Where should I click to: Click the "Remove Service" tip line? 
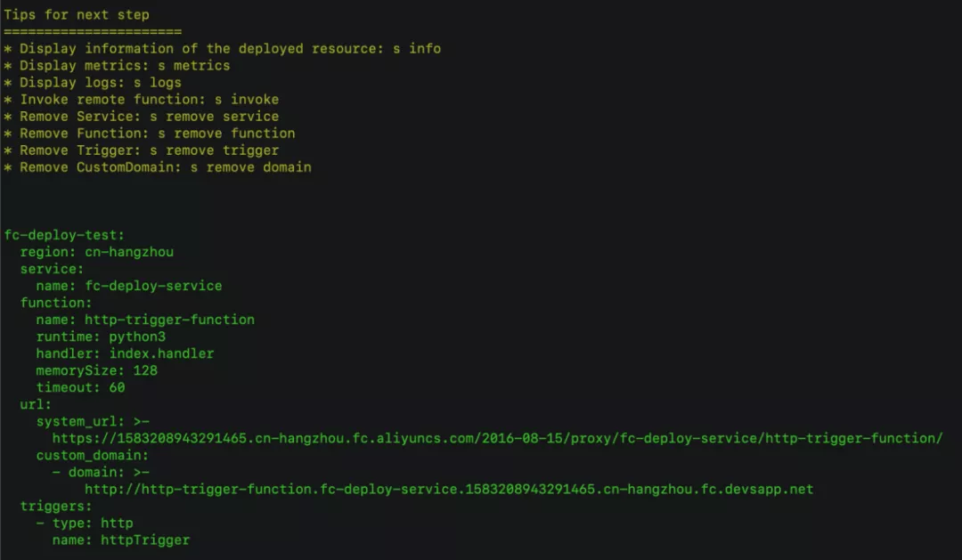point(149,117)
